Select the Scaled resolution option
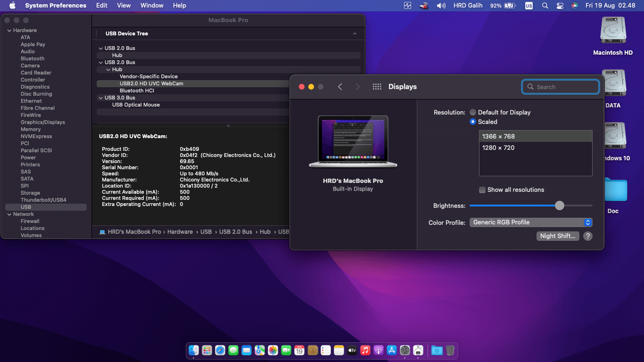Viewport: 644px width, 362px height. [x=473, y=122]
